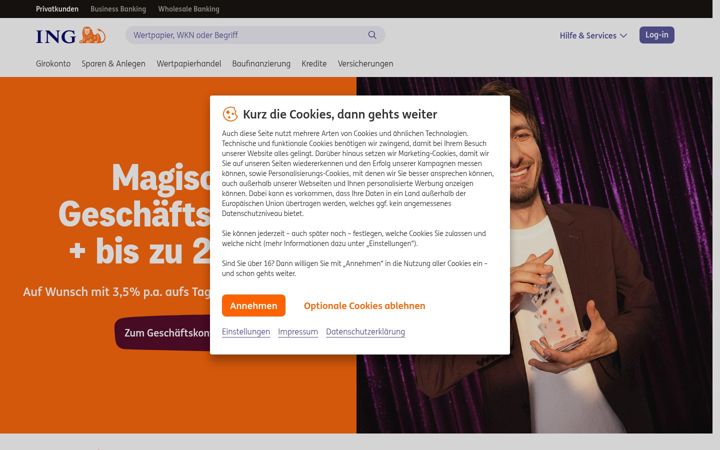Open the Kredite menu
The width and height of the screenshot is (720, 450).
click(314, 64)
